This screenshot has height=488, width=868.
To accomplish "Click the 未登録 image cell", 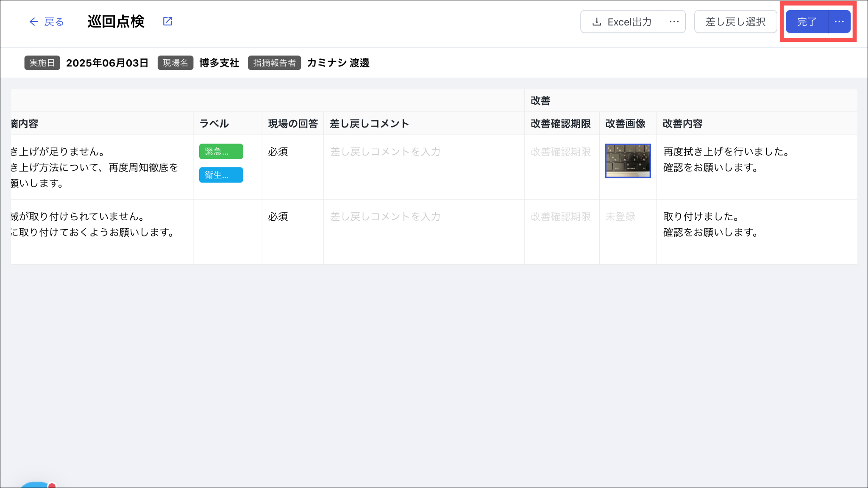I will (620, 216).
